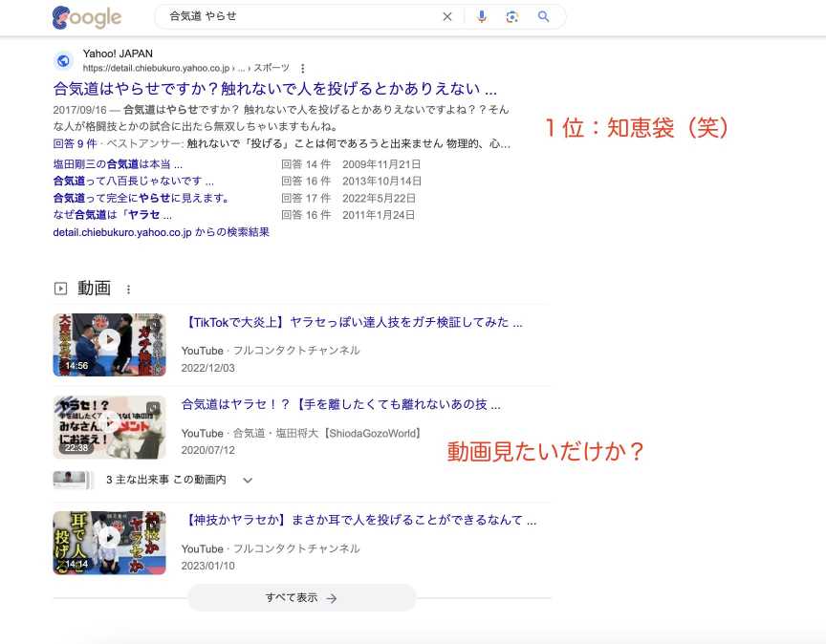The height and width of the screenshot is (644, 826).
Task: Open three-dot menu beside chiebukuro URL
Action: (x=302, y=69)
